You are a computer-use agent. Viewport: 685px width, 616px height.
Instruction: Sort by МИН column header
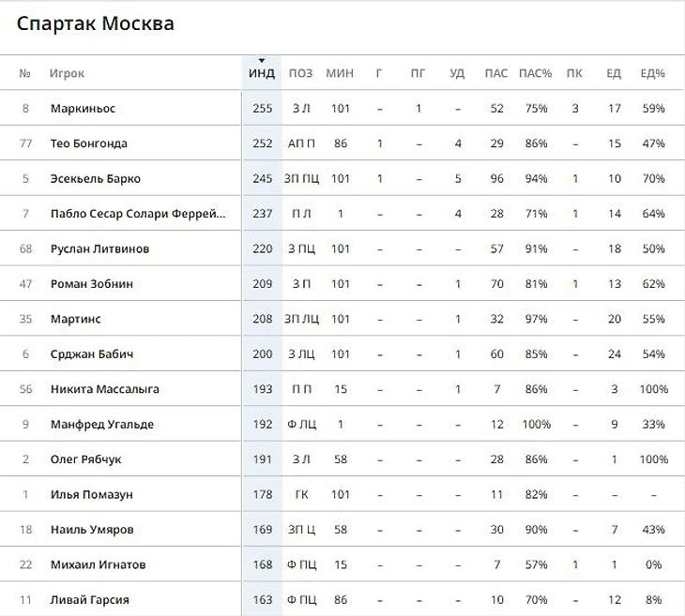pos(340,73)
